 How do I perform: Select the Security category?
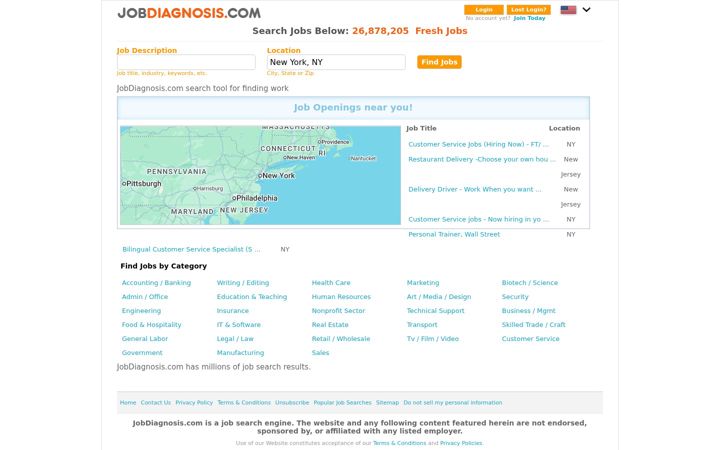[x=515, y=297]
